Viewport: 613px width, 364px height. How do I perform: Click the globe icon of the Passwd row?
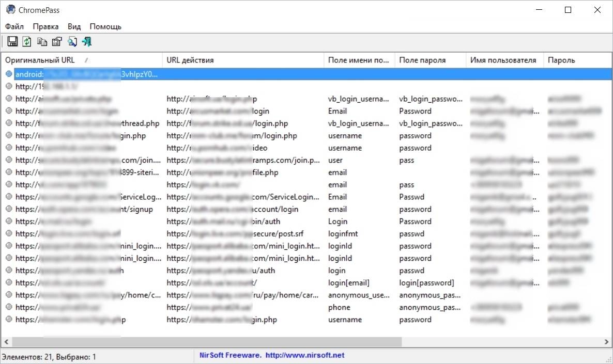click(9, 197)
